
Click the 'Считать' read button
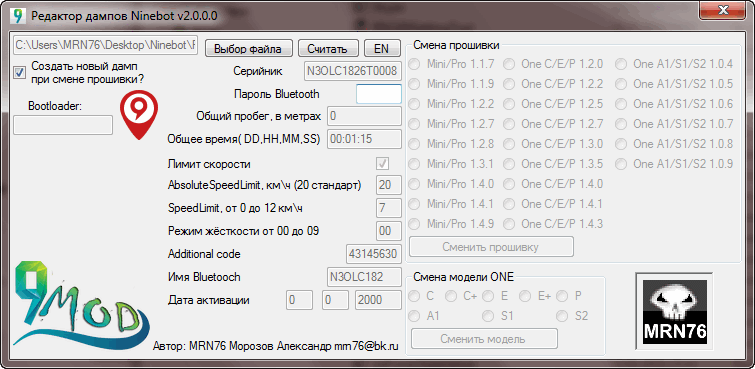327,49
